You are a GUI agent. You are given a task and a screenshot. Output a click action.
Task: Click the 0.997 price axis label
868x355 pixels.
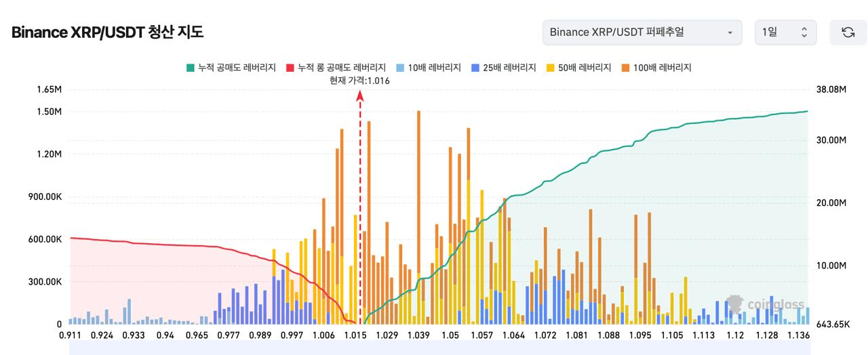pyautogui.click(x=292, y=335)
